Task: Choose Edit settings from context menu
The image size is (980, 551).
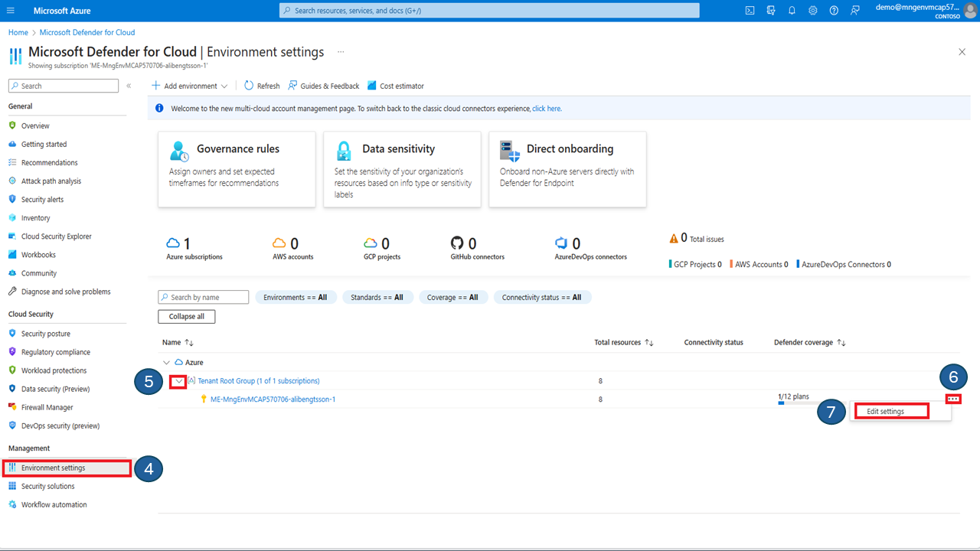Action: [x=886, y=411]
